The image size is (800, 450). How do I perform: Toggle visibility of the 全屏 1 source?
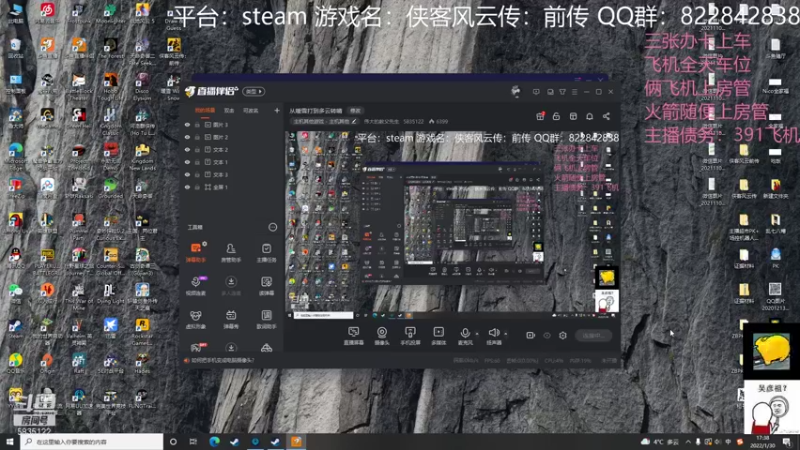coord(187,187)
